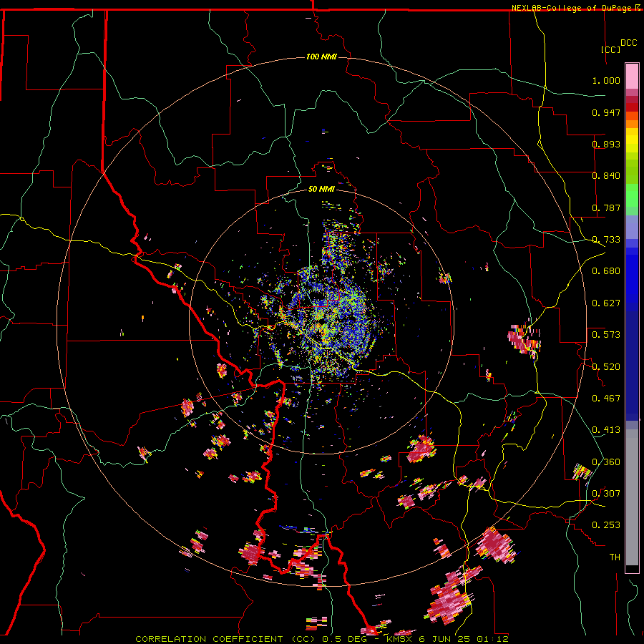Click the 0.520 legend value
Image resolution: width=644 pixels, height=644 pixels.
pyautogui.click(x=606, y=367)
